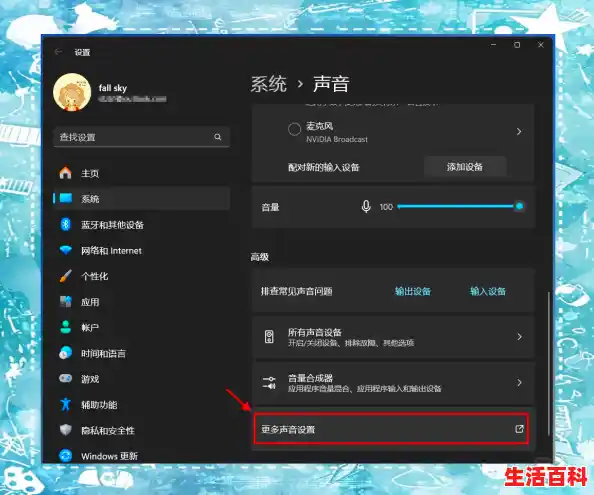The image size is (594, 495).
Task: Expand the 麦克风 device chevron
Action: coord(519,131)
